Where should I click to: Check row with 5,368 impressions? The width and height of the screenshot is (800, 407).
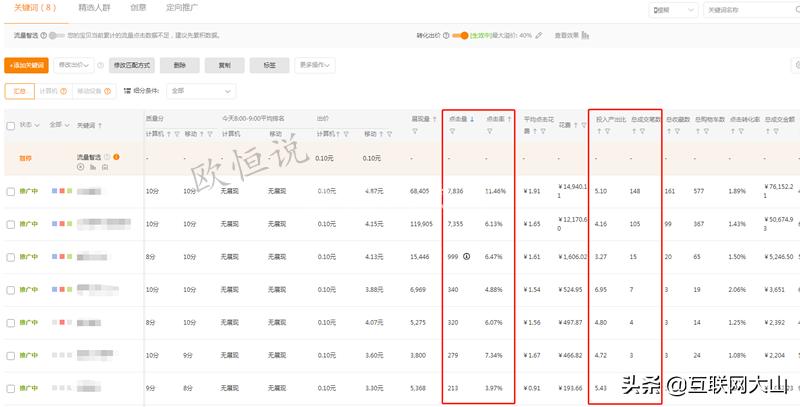click(x=10, y=389)
